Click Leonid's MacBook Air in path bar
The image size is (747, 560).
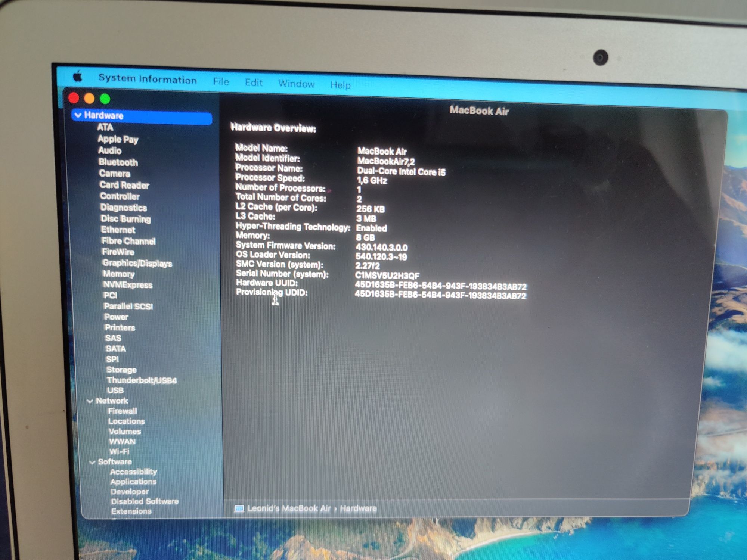tap(289, 508)
